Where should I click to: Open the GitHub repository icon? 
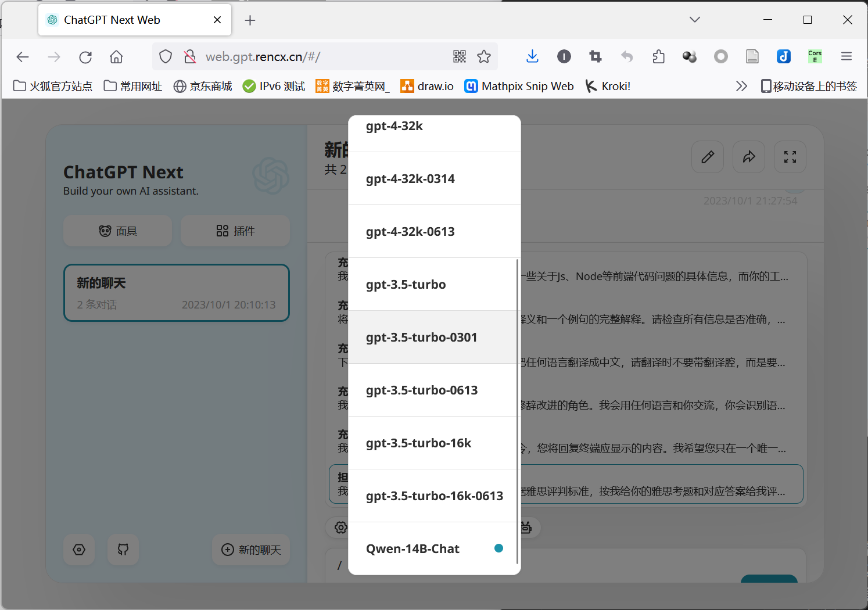pos(123,550)
